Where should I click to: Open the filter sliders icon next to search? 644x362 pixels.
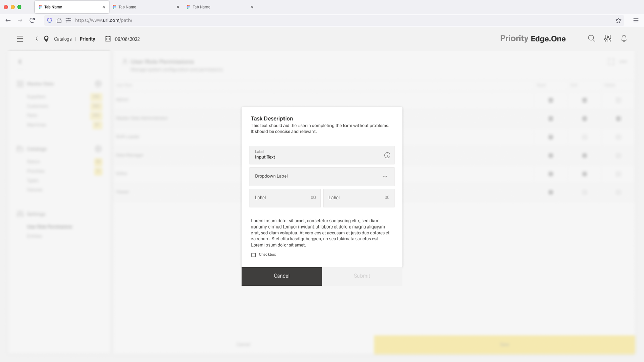pos(608,38)
